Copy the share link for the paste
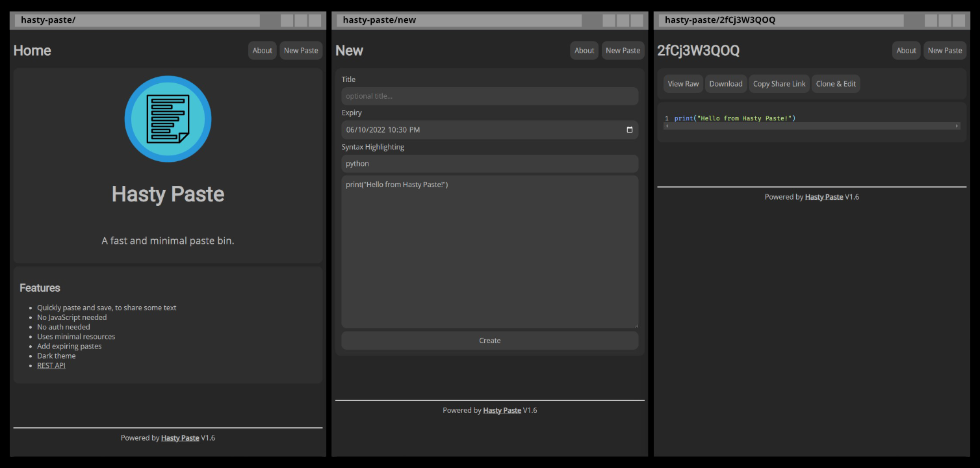This screenshot has width=980, height=468. coord(779,83)
